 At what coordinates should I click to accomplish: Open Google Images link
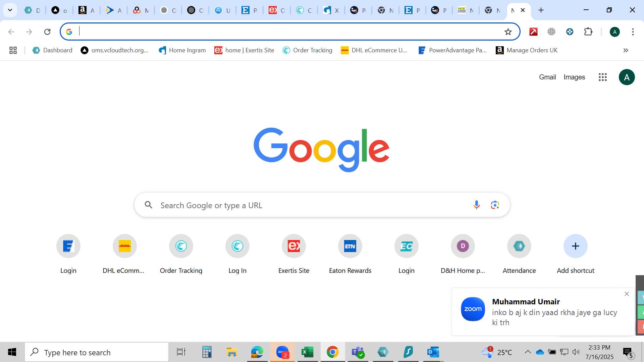click(x=574, y=77)
